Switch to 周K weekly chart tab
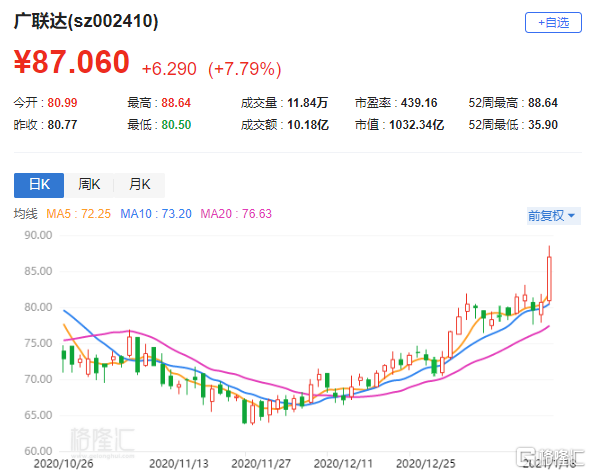 pos(89,185)
